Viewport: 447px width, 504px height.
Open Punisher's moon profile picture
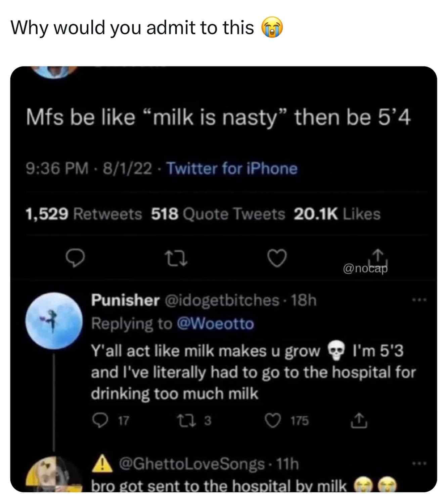point(54,321)
